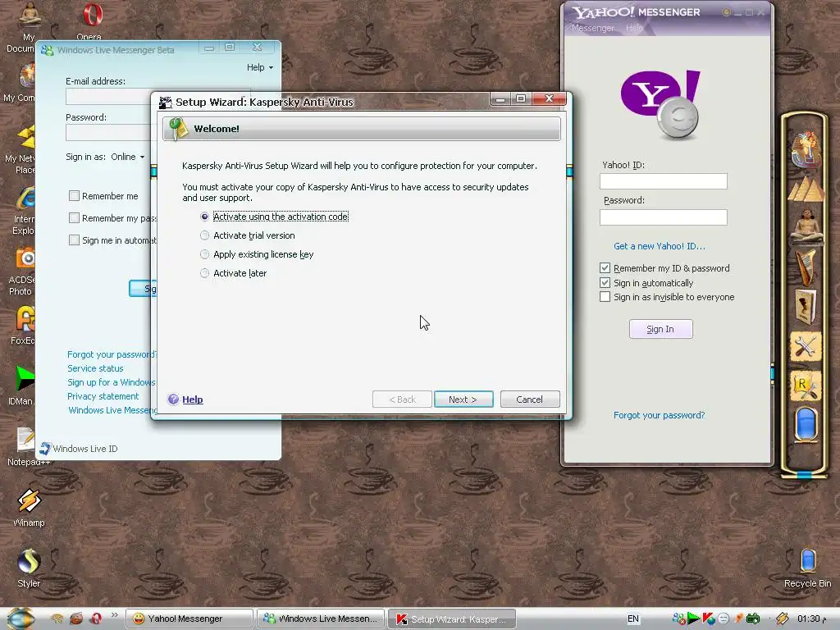Check Remember me in Windows Live Messenger
Image resolution: width=840 pixels, height=630 pixels.
pyautogui.click(x=74, y=195)
